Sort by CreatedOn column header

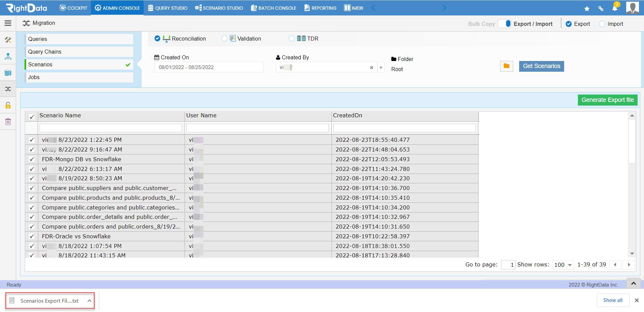pyautogui.click(x=405, y=116)
